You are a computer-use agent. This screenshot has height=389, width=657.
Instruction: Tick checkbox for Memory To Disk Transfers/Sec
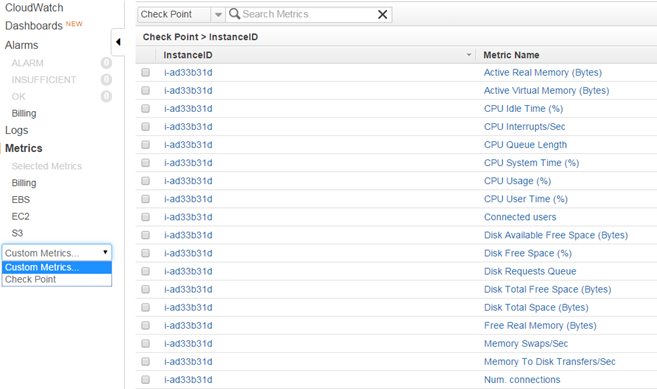tap(145, 361)
